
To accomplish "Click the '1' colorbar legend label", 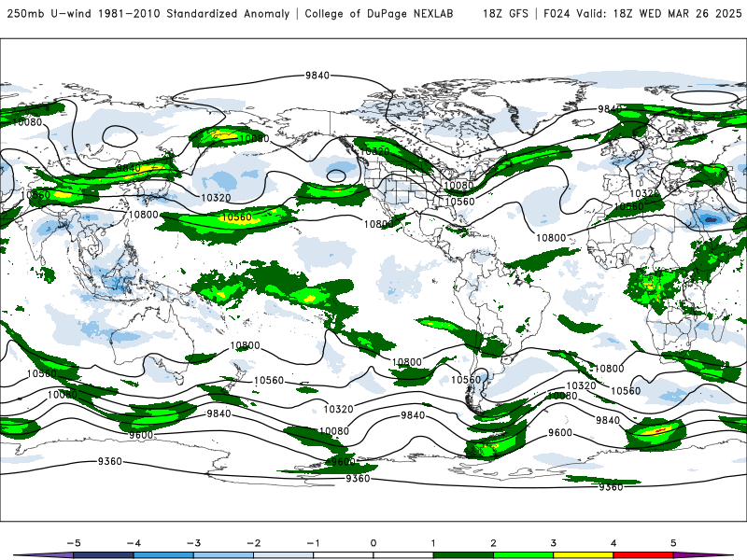I will (x=433, y=543).
